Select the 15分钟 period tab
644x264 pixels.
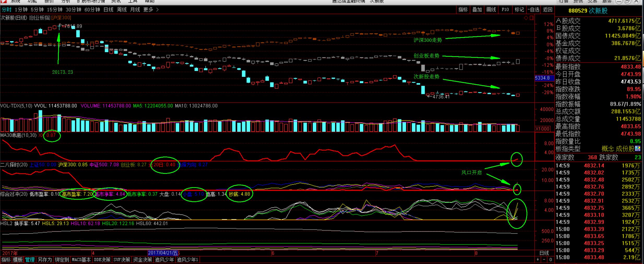coord(55,10)
